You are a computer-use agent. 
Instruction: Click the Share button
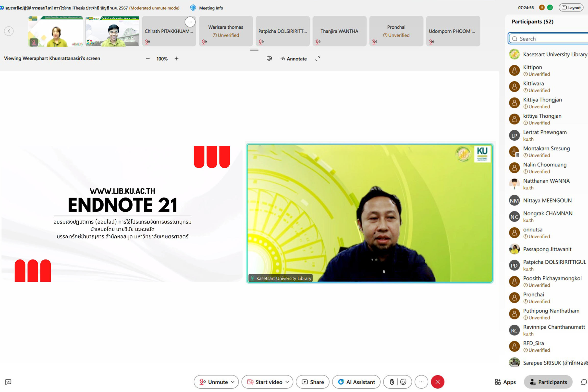pos(313,382)
